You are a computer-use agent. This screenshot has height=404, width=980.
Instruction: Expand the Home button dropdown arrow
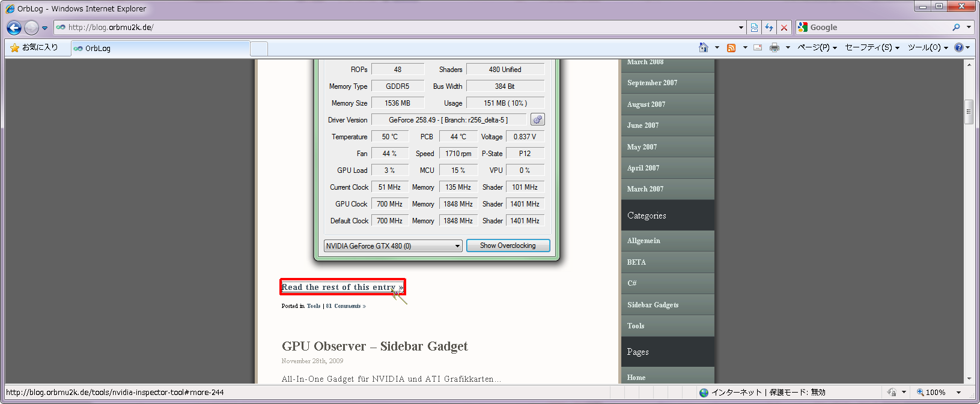point(717,47)
